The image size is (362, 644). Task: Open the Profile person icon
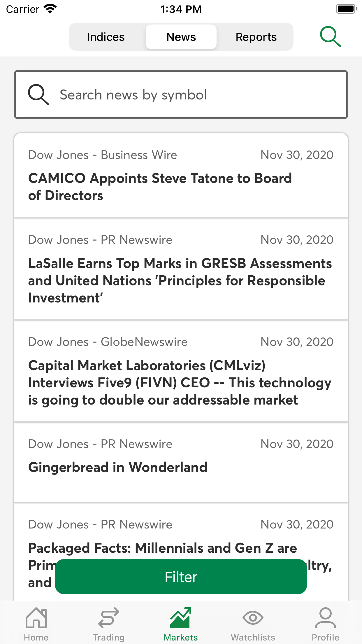click(x=325, y=618)
